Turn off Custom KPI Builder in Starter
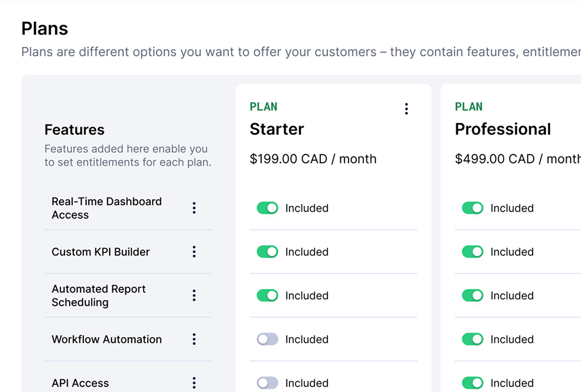 [267, 252]
